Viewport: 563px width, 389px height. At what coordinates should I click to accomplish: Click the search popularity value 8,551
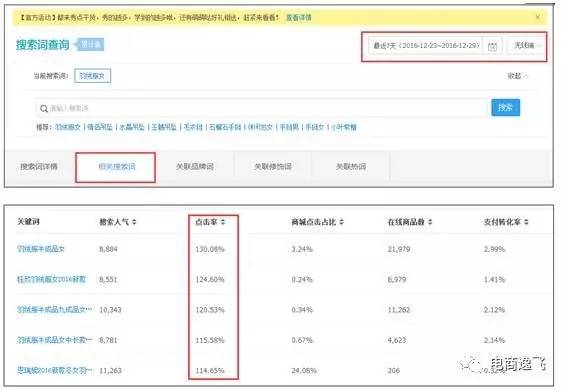pyautogui.click(x=108, y=279)
